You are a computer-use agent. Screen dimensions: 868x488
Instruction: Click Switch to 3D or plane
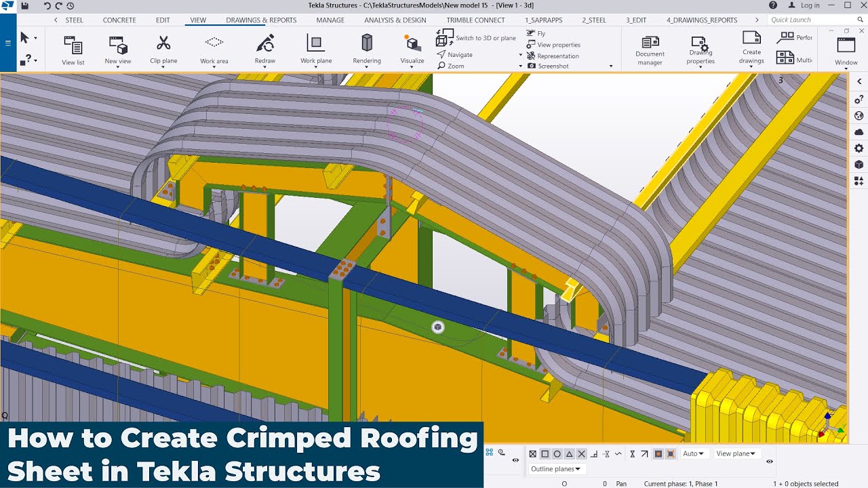pyautogui.click(x=475, y=38)
